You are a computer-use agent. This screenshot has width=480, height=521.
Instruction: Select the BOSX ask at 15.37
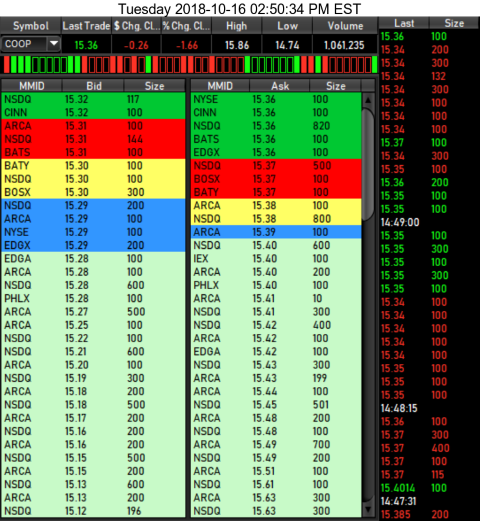[x=276, y=179]
